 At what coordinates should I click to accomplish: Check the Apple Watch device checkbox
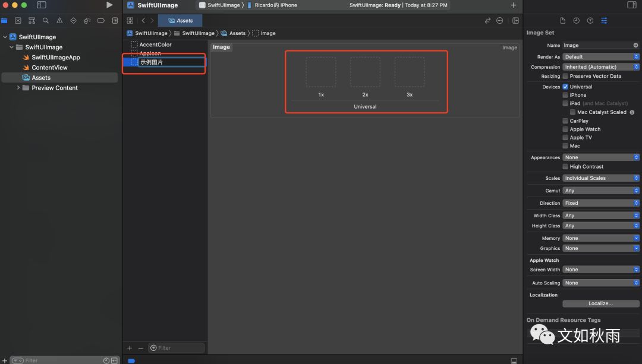565,129
